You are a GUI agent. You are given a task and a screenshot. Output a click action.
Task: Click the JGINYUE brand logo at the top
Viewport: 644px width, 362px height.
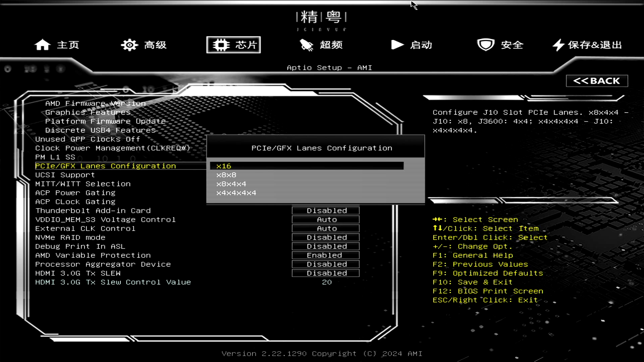tap(321, 20)
